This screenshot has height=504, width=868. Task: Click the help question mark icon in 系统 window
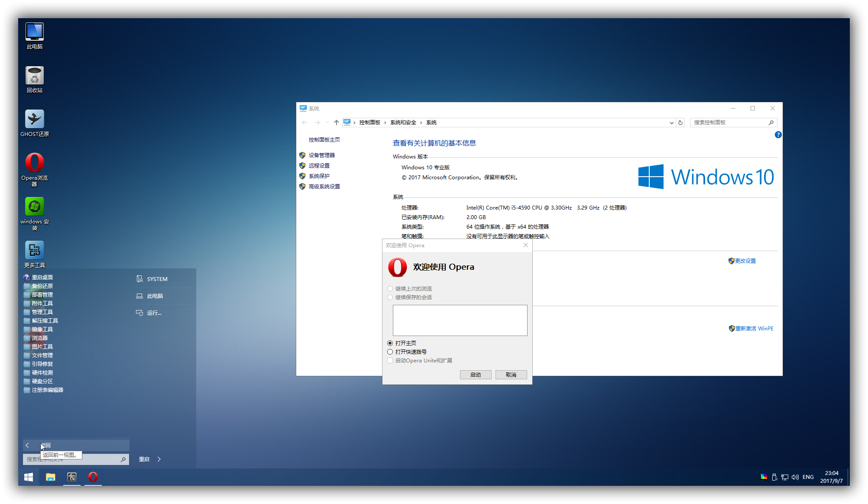pos(778,135)
